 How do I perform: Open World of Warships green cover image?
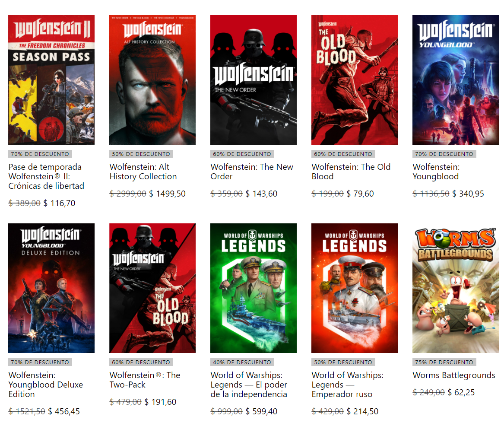pyautogui.click(x=253, y=288)
